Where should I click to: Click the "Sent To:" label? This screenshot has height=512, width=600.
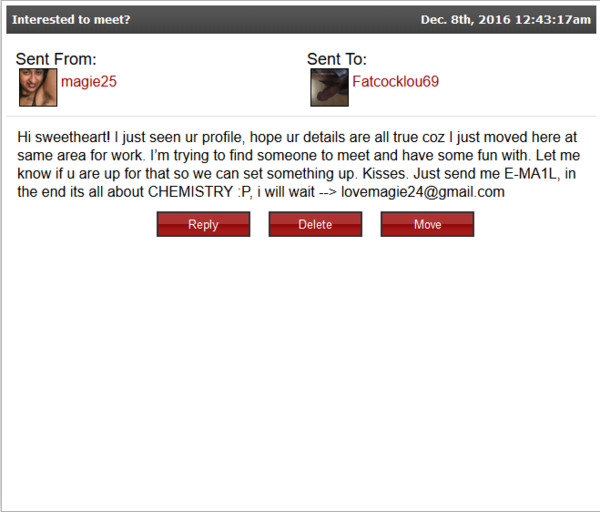point(337,59)
